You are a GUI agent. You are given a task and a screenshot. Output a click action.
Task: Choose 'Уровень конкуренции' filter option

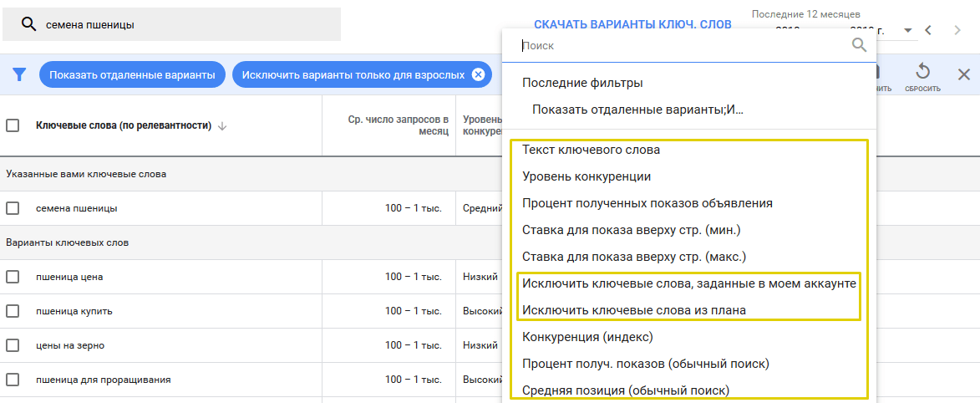tap(586, 176)
